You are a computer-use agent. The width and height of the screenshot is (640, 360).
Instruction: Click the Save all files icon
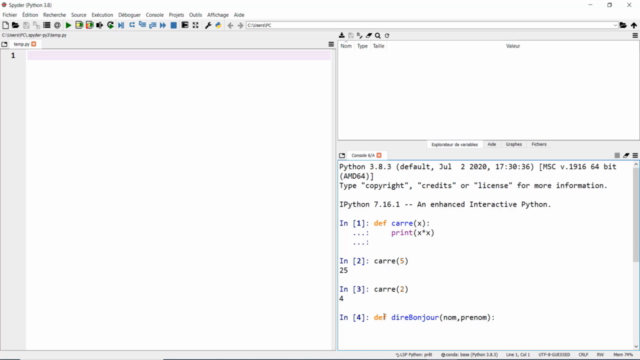36,25
